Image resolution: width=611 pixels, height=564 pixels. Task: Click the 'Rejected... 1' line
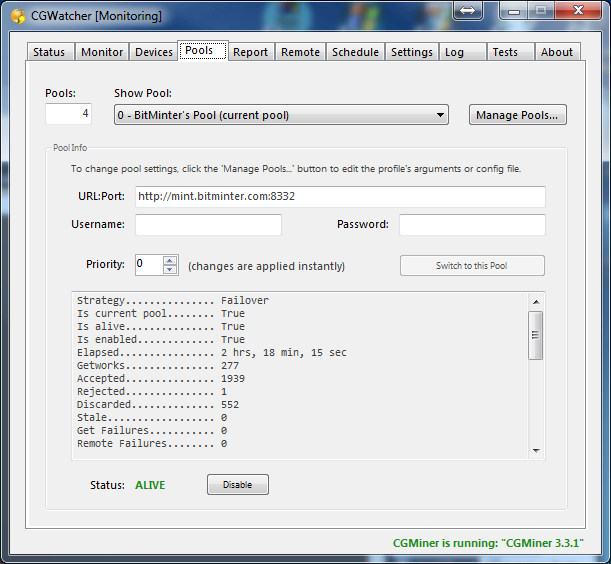point(152,391)
